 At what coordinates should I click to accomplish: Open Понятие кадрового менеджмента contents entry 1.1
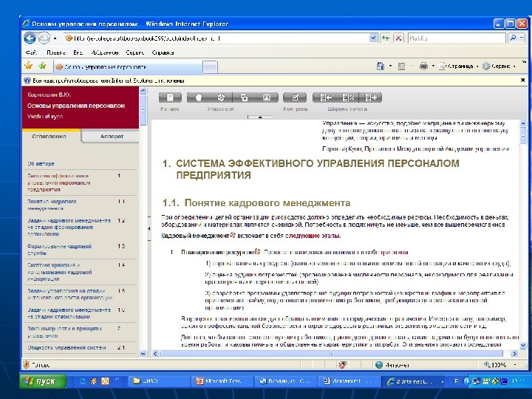52,205
